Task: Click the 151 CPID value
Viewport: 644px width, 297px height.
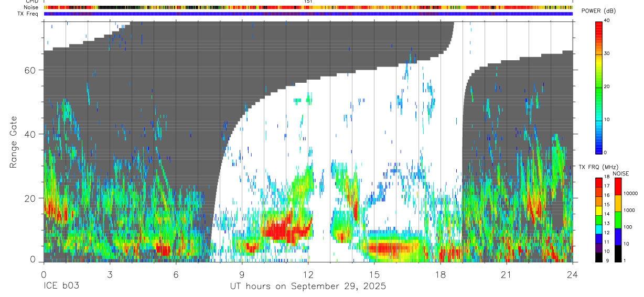Action: pos(308,2)
